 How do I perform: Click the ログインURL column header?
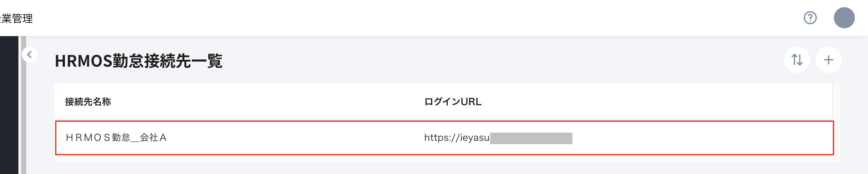click(x=452, y=101)
